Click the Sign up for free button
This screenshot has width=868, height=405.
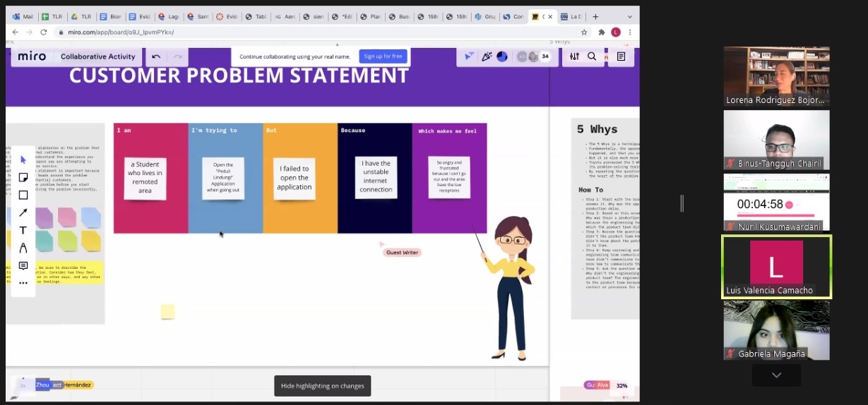pyautogui.click(x=383, y=56)
